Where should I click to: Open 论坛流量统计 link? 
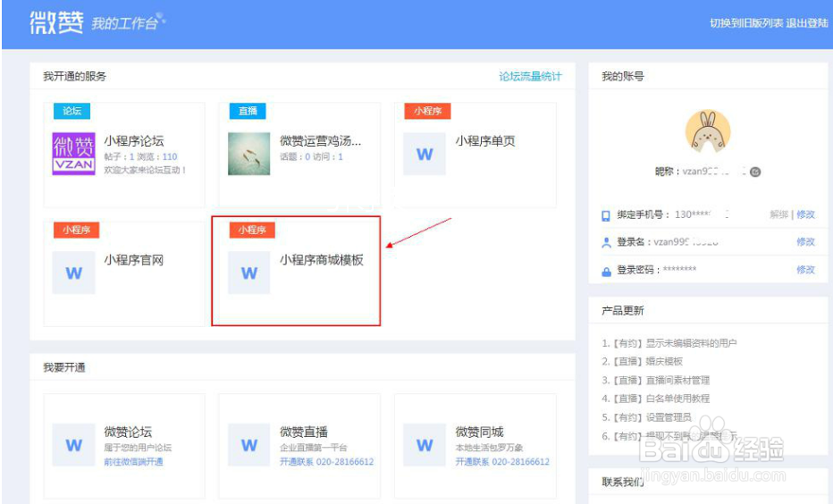[x=530, y=77]
